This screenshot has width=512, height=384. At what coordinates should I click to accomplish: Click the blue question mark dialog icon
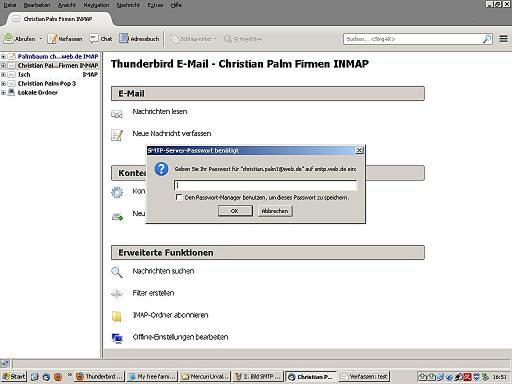pos(161,169)
